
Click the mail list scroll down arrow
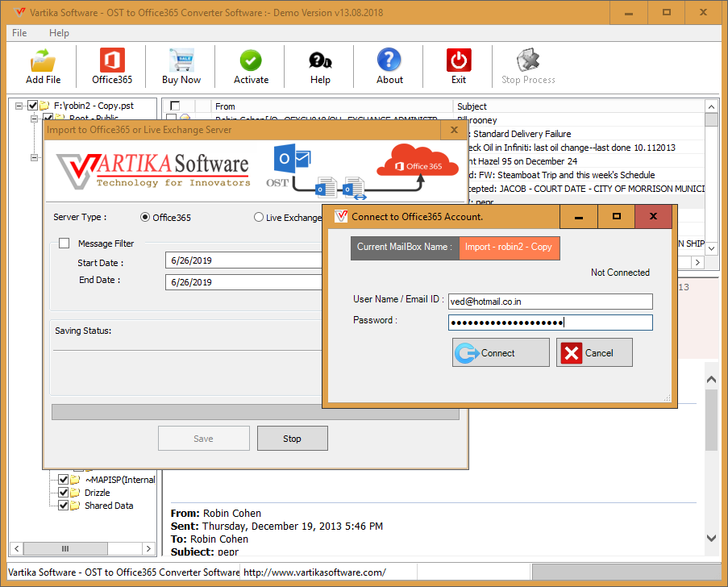point(711,248)
